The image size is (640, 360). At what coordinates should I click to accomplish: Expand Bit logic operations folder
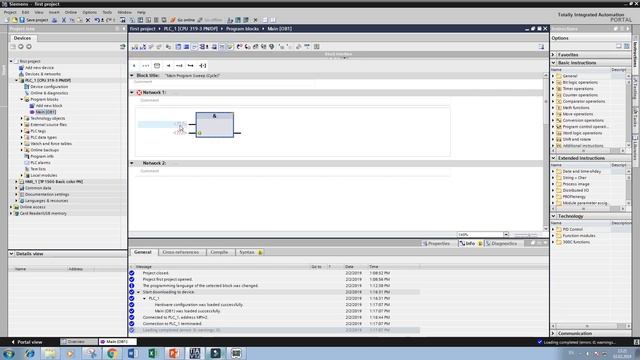553,82
